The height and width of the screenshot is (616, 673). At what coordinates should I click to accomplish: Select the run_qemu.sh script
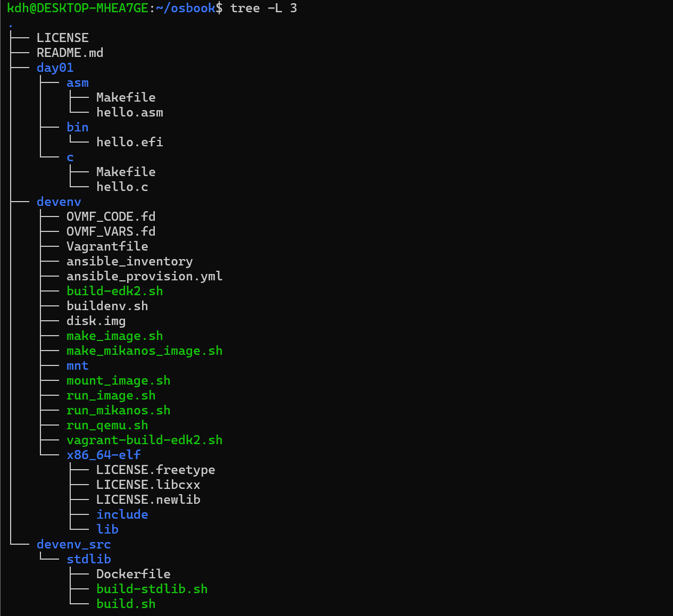pyautogui.click(x=107, y=425)
